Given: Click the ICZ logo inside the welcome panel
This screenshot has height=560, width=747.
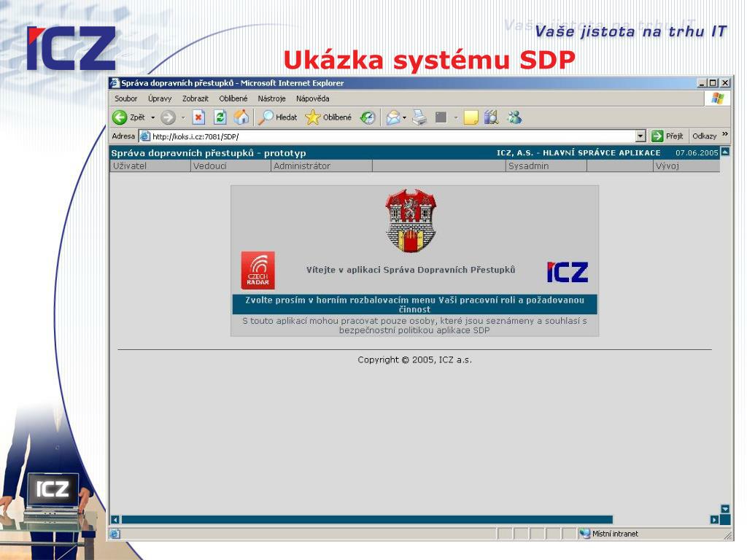Looking at the screenshot, I should tap(568, 272).
